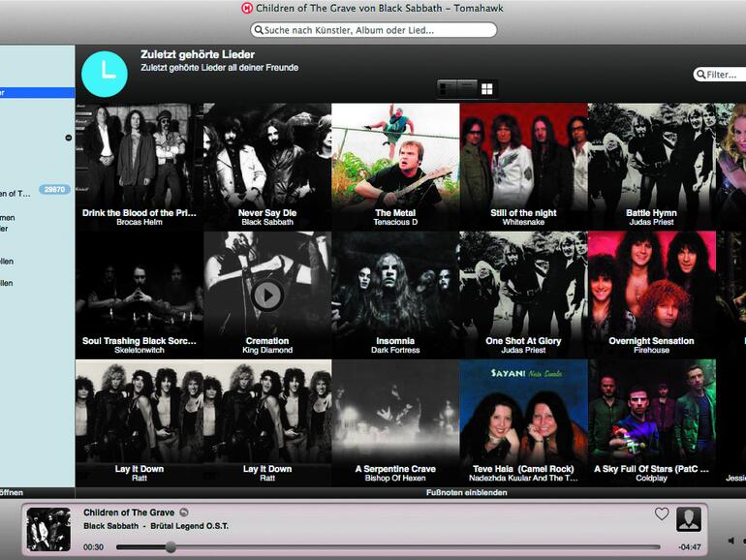Click the now playing Black Sabbath album cover
The image size is (746, 560).
(48, 529)
